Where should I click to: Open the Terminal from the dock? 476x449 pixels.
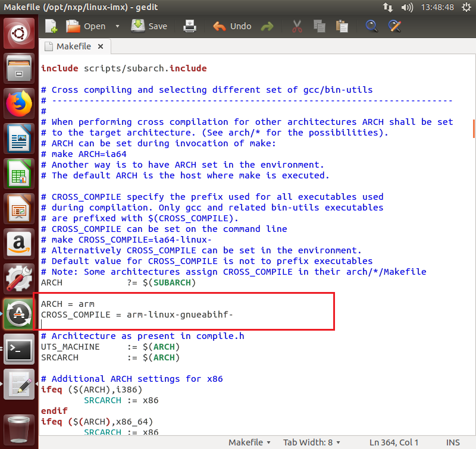point(19,350)
